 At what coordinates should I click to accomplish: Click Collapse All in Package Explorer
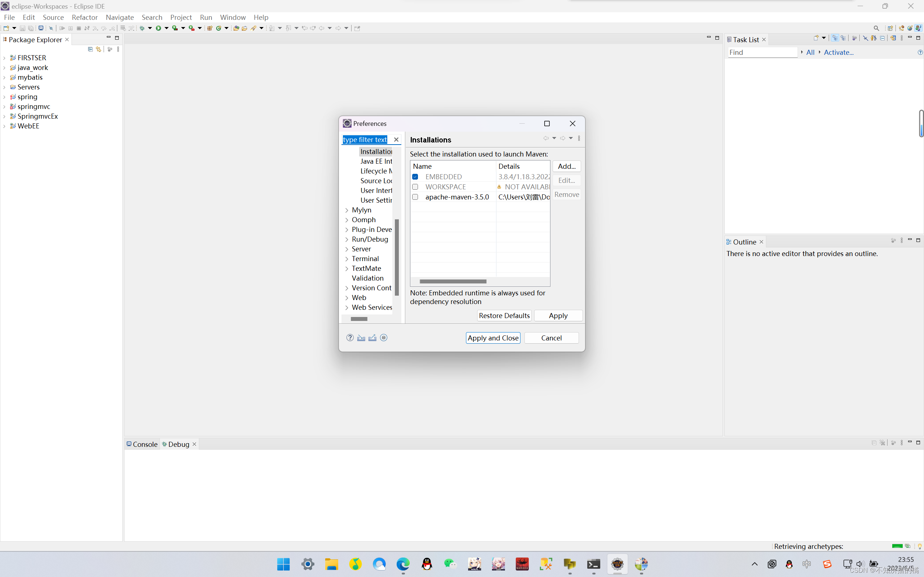90,49
